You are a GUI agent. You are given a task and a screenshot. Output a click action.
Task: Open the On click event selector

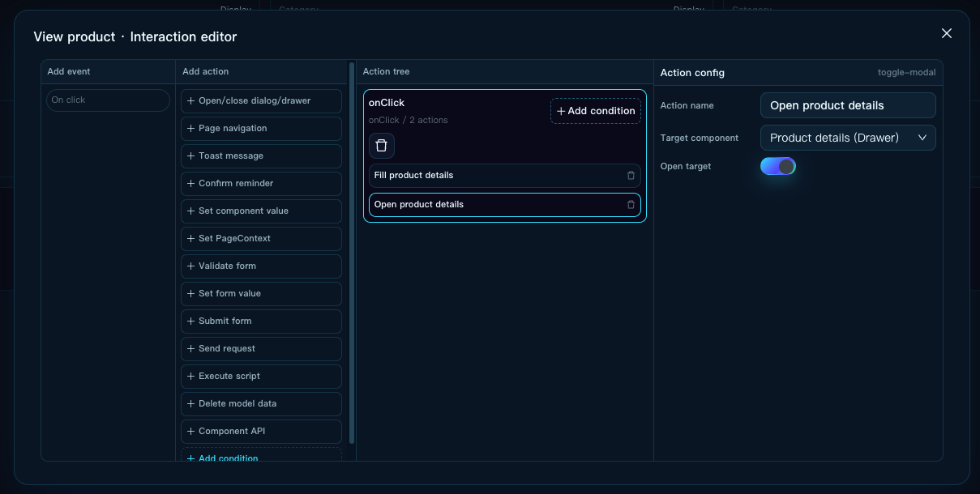pyautogui.click(x=108, y=100)
